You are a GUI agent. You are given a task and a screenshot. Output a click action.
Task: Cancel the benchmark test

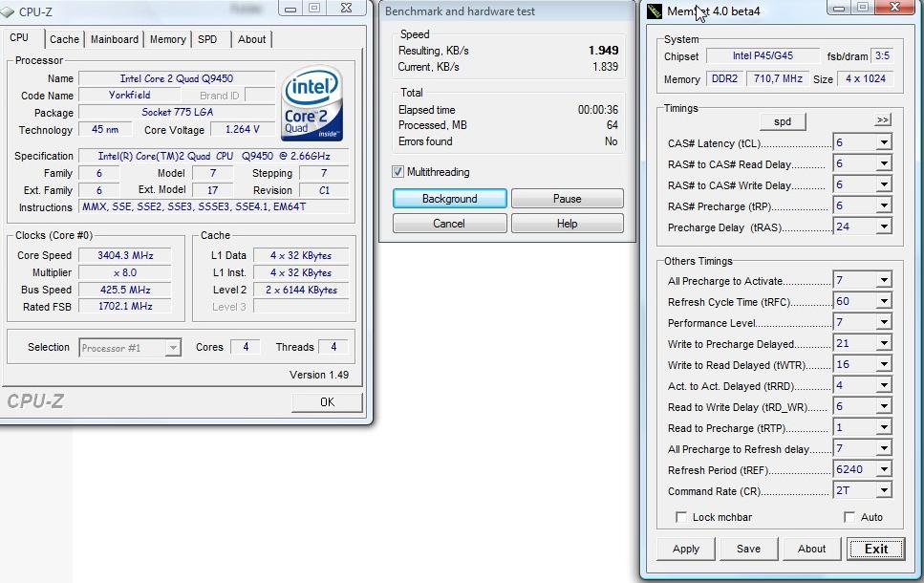pyautogui.click(x=450, y=224)
